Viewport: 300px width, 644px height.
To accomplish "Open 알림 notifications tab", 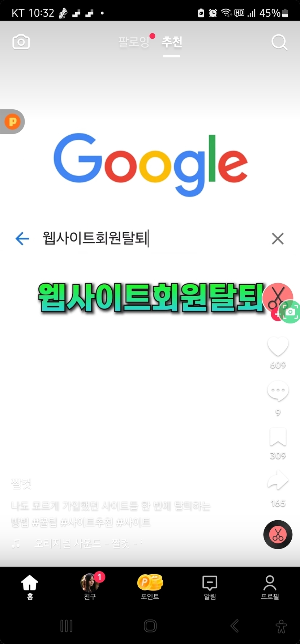I will [210, 587].
